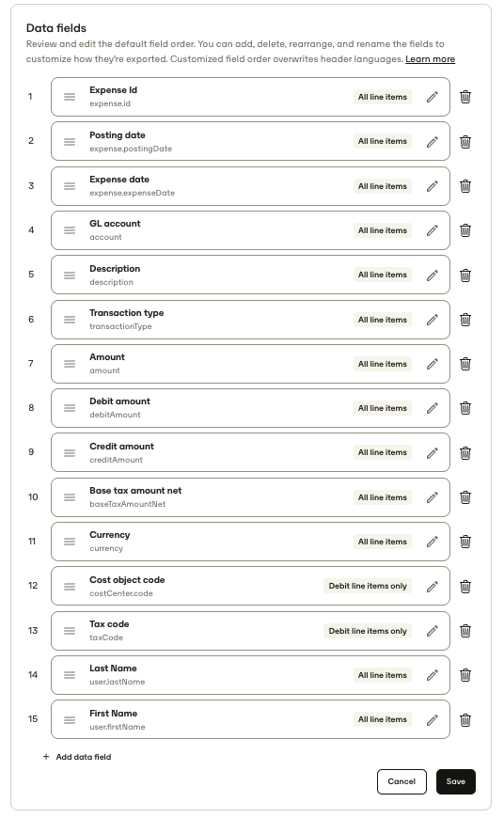Click drag handle of Description row
Image resolution: width=504 pixels, height=818 pixels.
pos(70,275)
